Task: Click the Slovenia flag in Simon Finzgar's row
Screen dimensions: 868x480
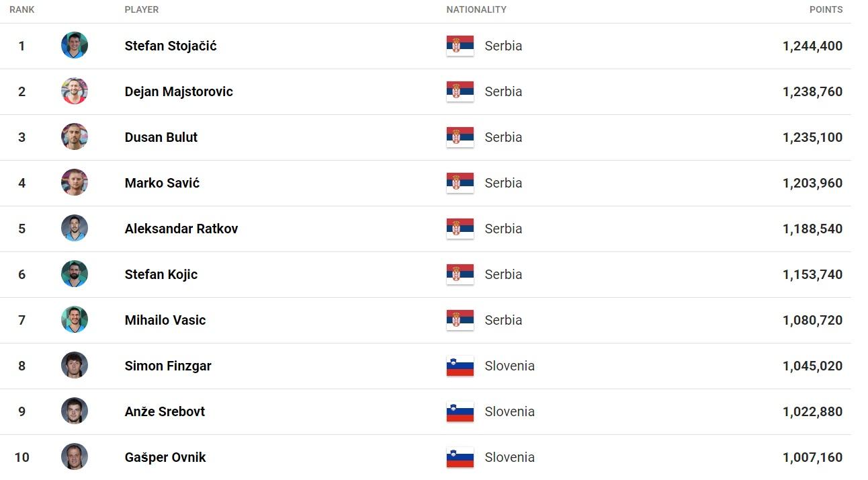Action: 460,366
